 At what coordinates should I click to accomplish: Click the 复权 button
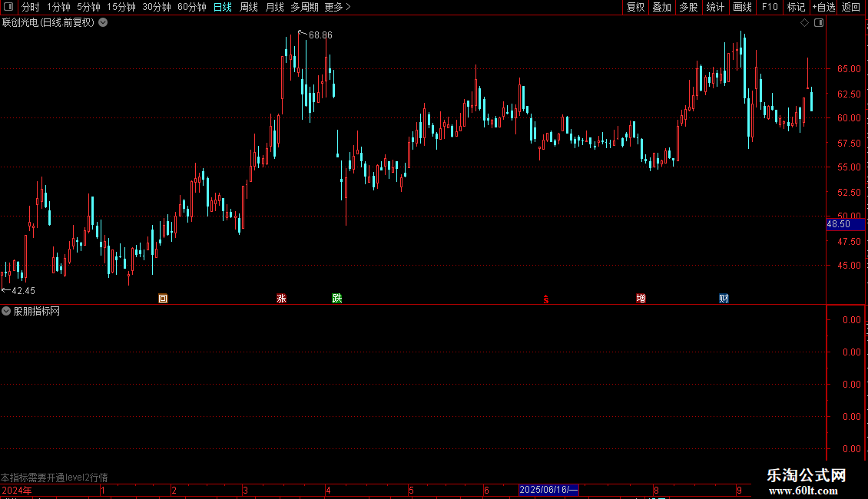635,7
